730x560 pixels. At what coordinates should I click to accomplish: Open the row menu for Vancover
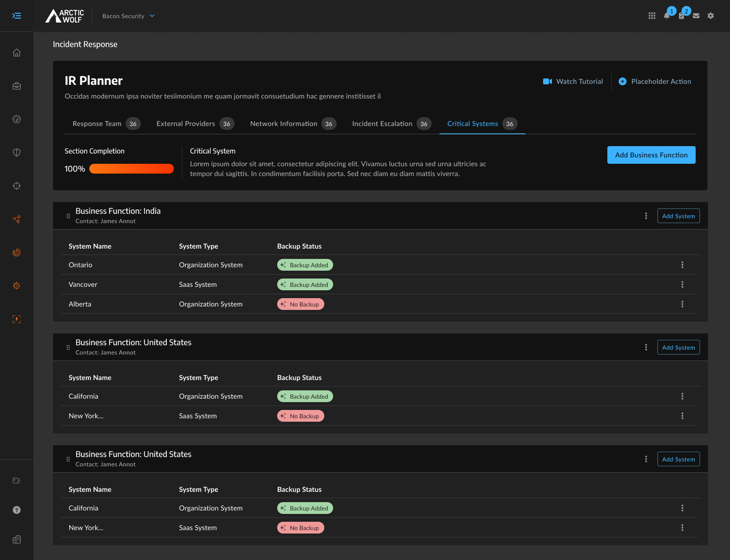coord(682,284)
